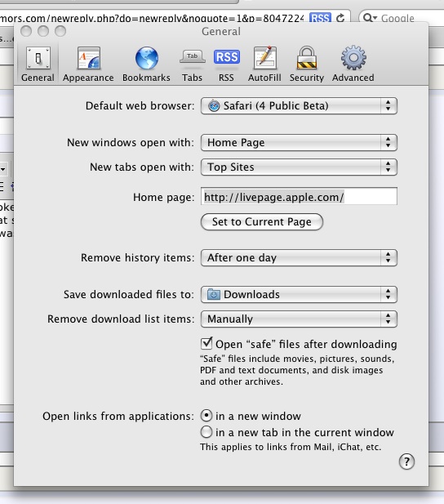Expand New windows open with menu

click(x=299, y=142)
